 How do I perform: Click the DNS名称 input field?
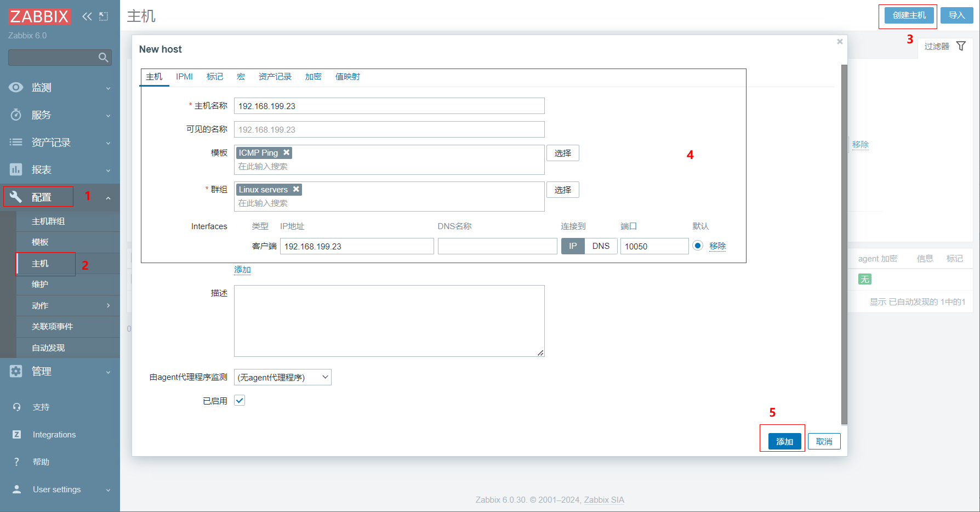(498, 246)
